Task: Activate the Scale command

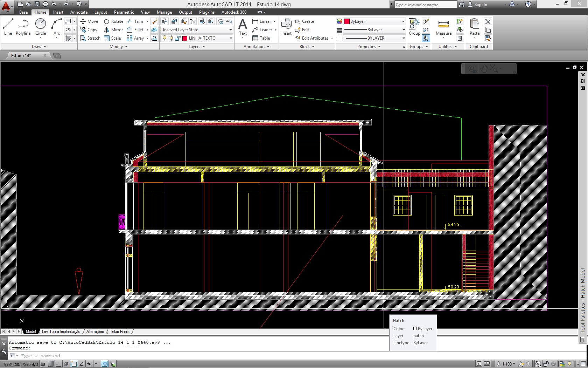Action: (x=112, y=38)
